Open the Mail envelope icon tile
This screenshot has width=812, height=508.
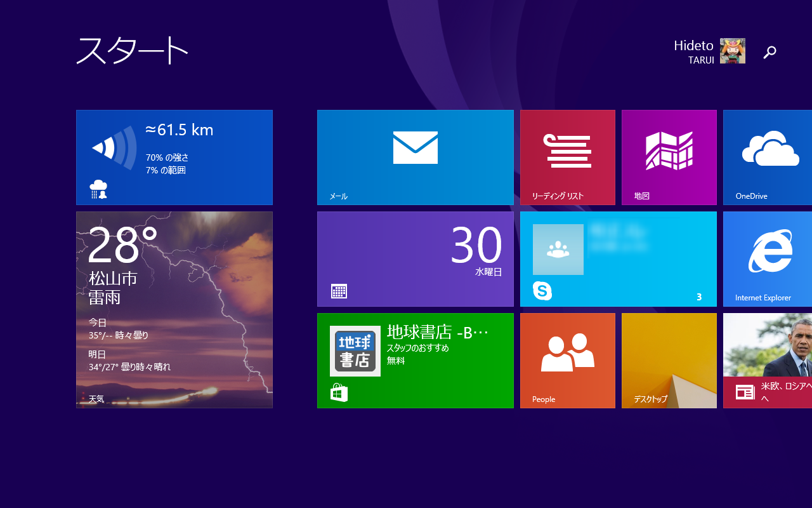pos(416,147)
